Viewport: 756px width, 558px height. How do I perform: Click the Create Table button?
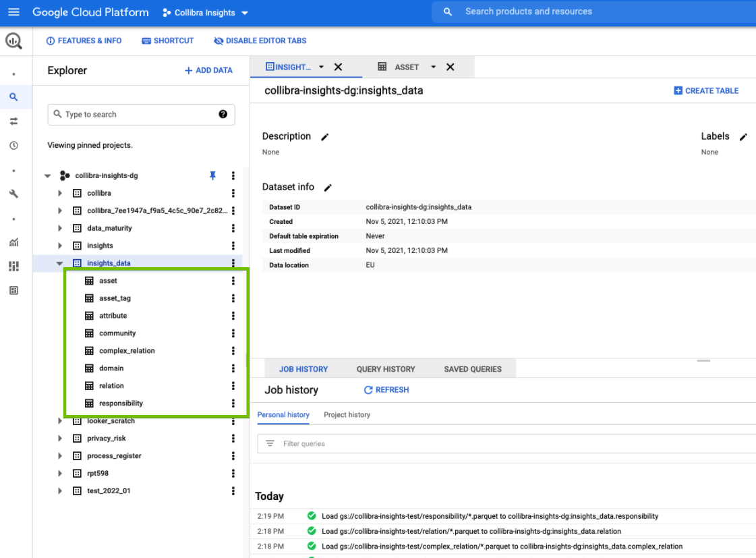click(706, 90)
